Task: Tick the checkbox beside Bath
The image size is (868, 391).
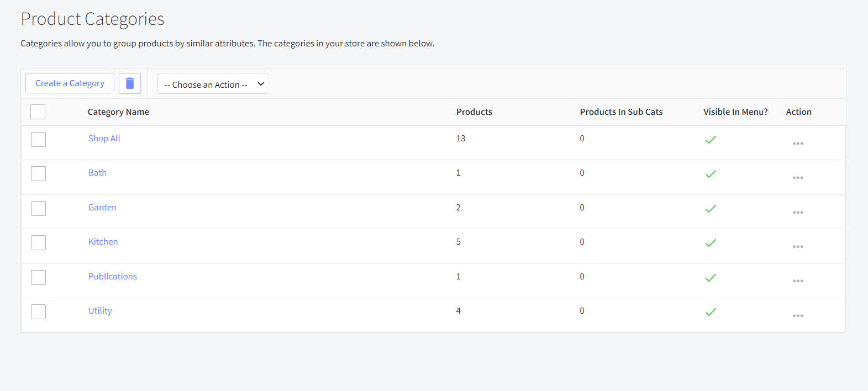Action: pyautogui.click(x=39, y=174)
